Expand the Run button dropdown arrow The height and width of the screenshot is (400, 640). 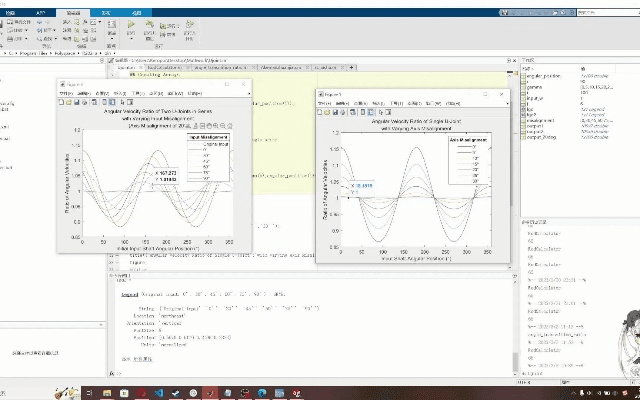coord(133,36)
